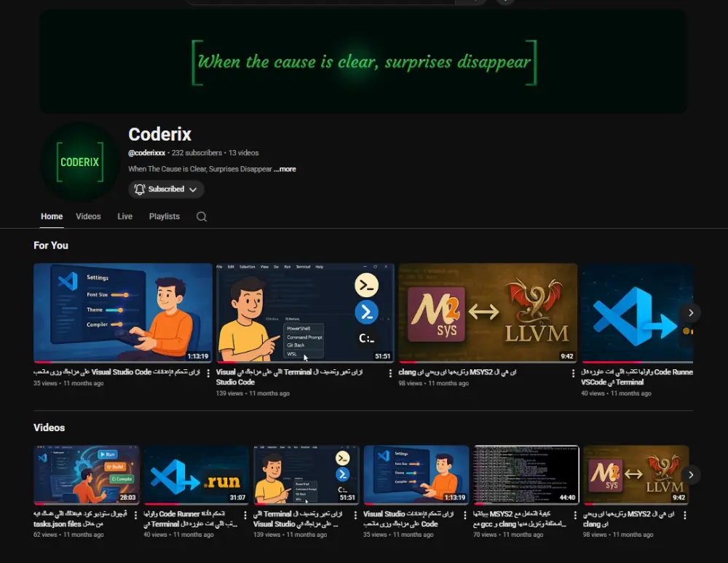
Task: Expand channel description via ...more
Action: 285,169
